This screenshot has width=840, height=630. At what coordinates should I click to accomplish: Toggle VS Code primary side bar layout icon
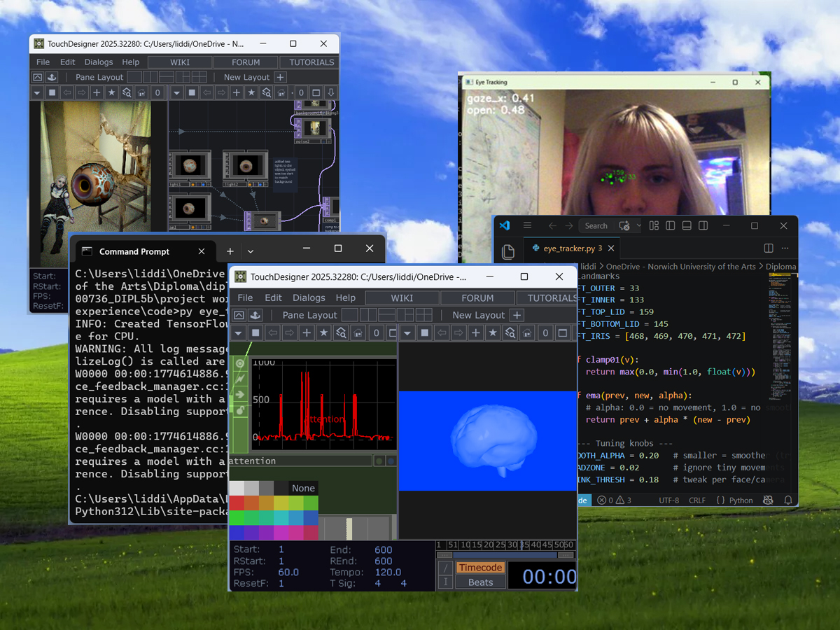click(x=671, y=225)
